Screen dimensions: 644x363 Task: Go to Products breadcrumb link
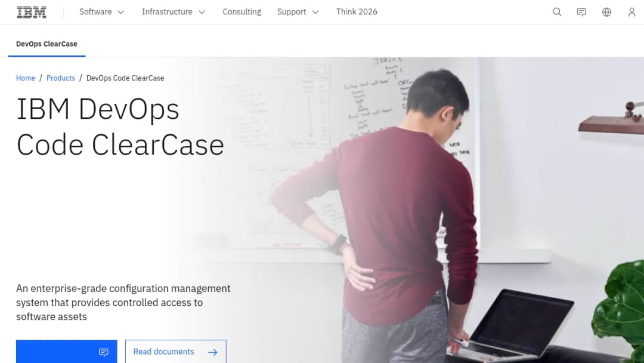[x=61, y=78]
